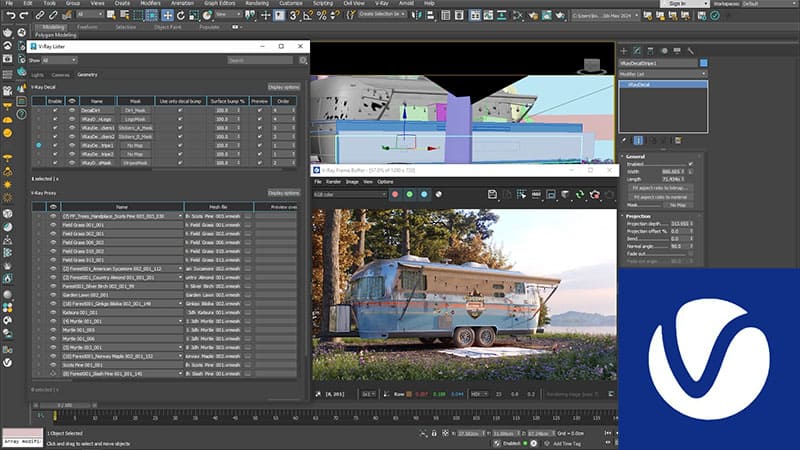
Task: Open the Modify tab icon in the command panel
Action: tap(637, 51)
